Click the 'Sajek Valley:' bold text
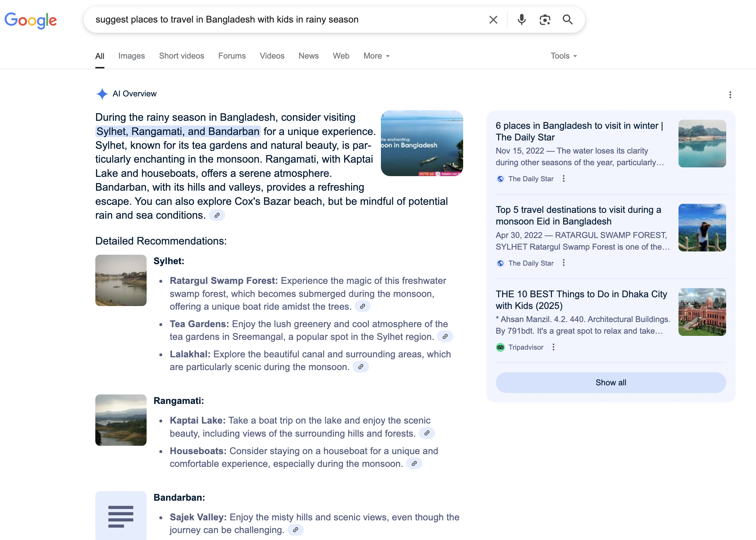The height and width of the screenshot is (540, 756). click(198, 517)
